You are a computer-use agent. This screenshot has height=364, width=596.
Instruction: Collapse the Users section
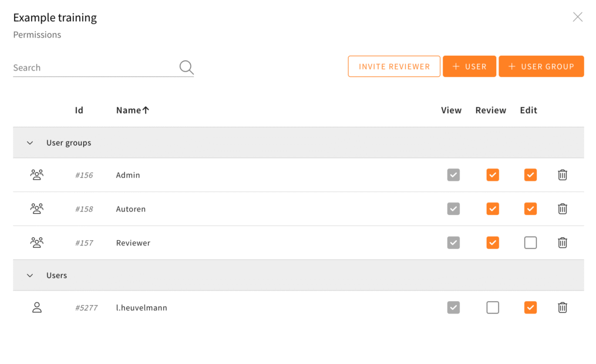pos(30,276)
